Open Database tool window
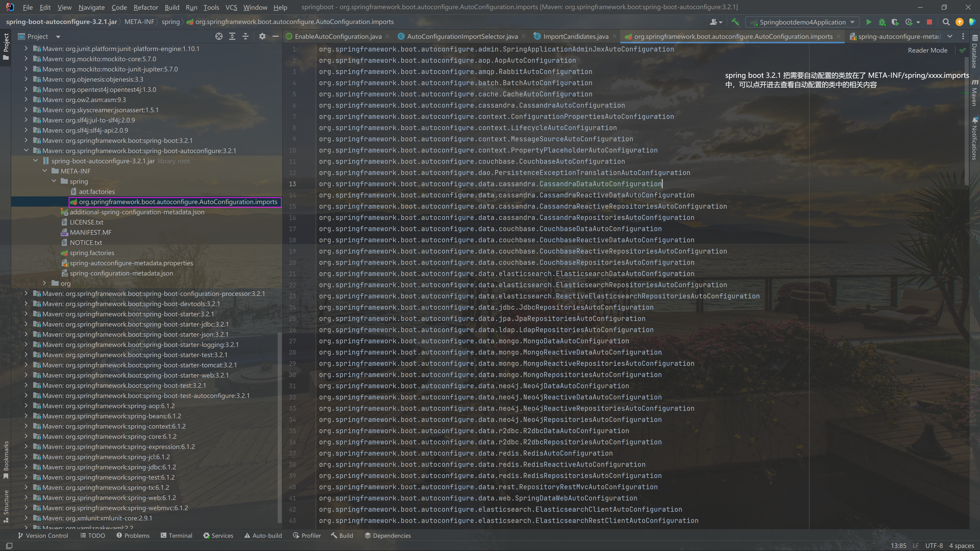Screen dimensions: 980x551 pyautogui.click(x=974, y=52)
